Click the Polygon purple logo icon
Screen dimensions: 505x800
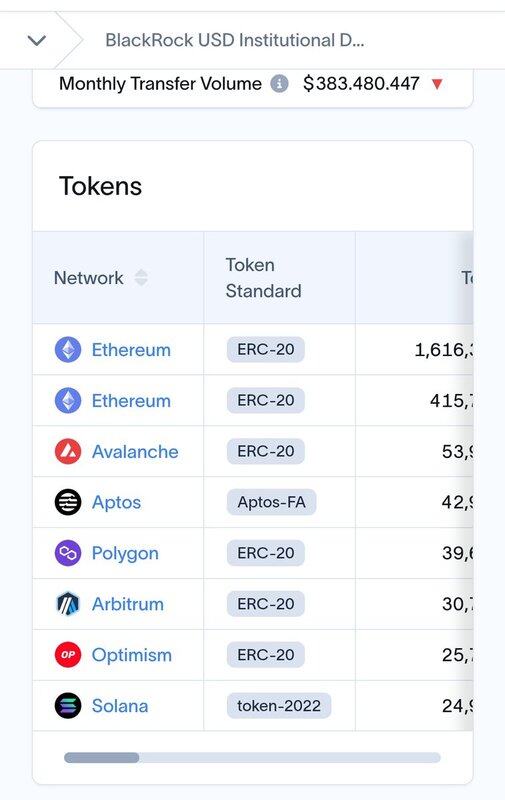click(68, 553)
